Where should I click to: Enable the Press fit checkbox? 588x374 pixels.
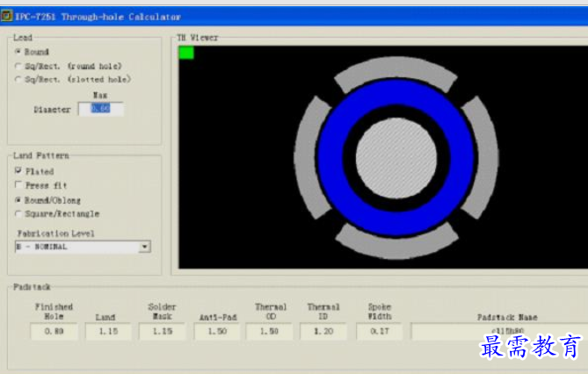pyautogui.click(x=18, y=184)
